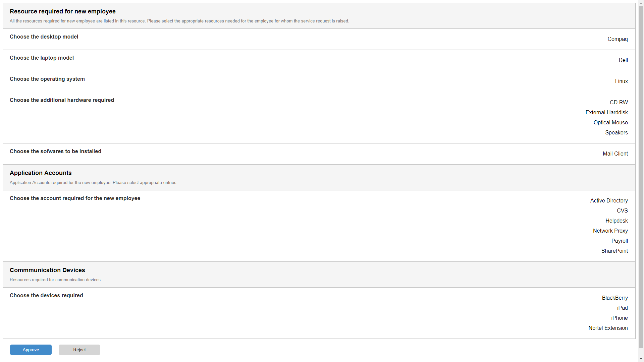Click the Network Proxy account entry

pos(610,231)
